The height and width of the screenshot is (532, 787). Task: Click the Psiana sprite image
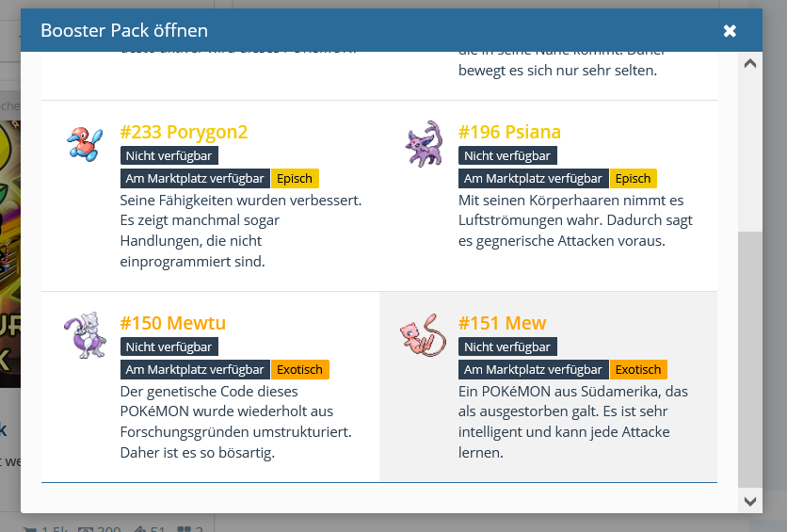click(422, 144)
